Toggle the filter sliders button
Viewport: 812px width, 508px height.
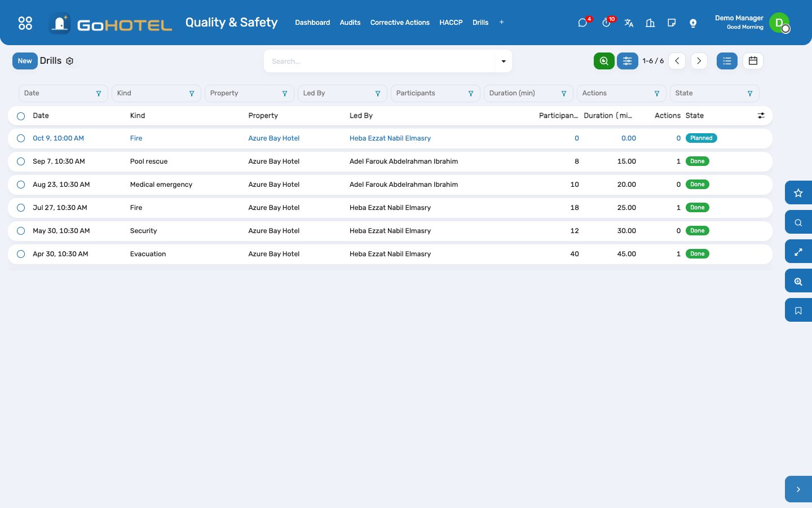627,61
